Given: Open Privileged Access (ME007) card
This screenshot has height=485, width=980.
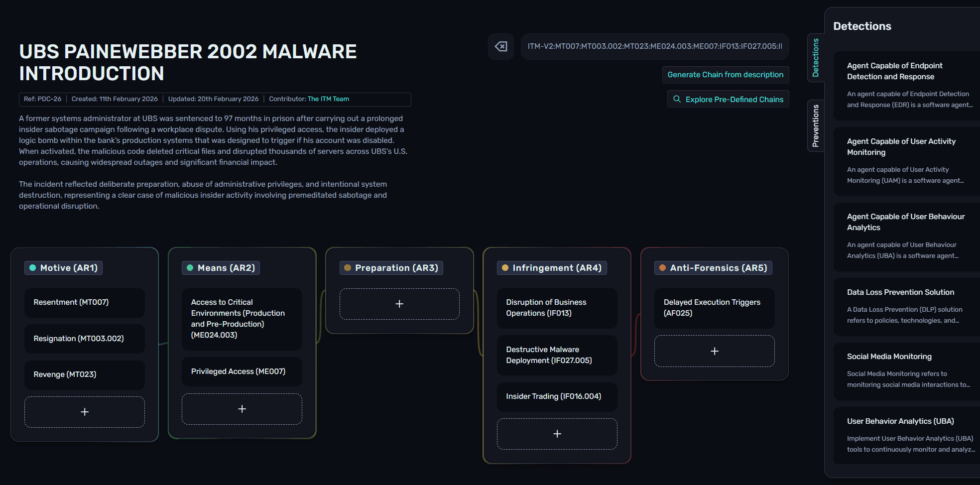Looking at the screenshot, I should 242,371.
